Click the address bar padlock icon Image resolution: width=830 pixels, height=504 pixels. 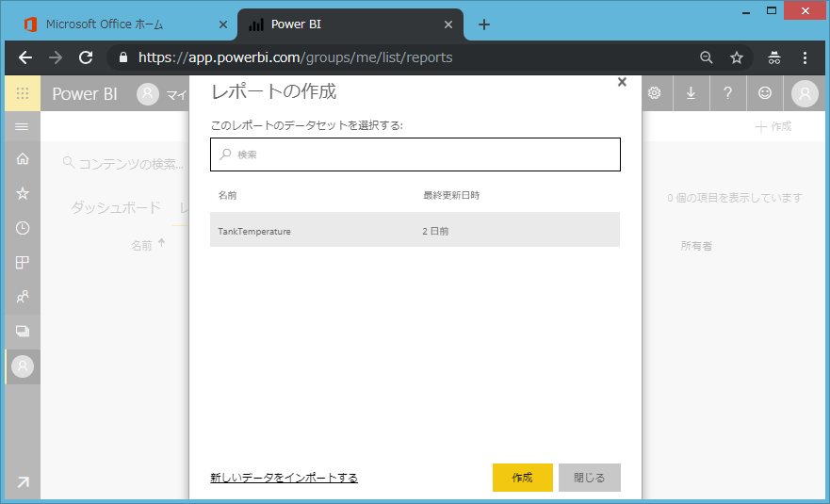123,57
